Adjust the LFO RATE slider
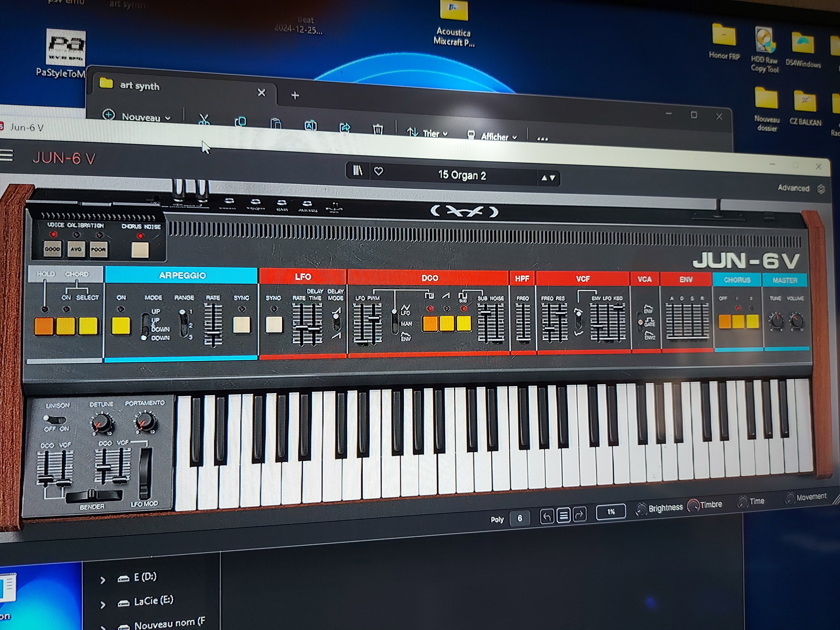This screenshot has height=630, width=840. 302,325
